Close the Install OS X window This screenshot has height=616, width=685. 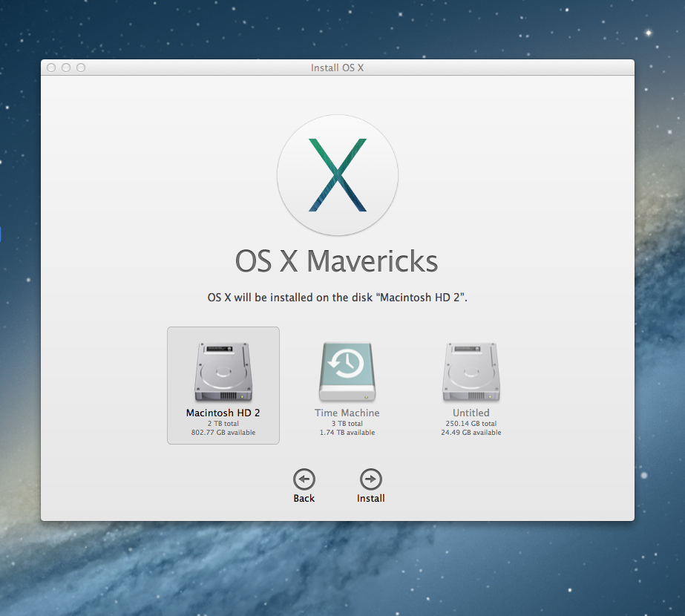click(x=51, y=68)
